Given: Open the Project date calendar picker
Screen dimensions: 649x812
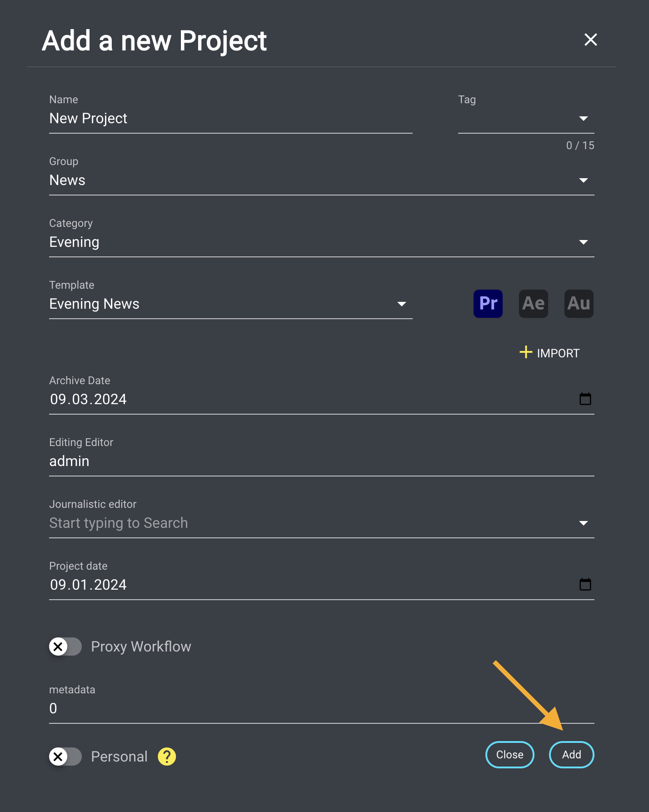Looking at the screenshot, I should coord(585,584).
